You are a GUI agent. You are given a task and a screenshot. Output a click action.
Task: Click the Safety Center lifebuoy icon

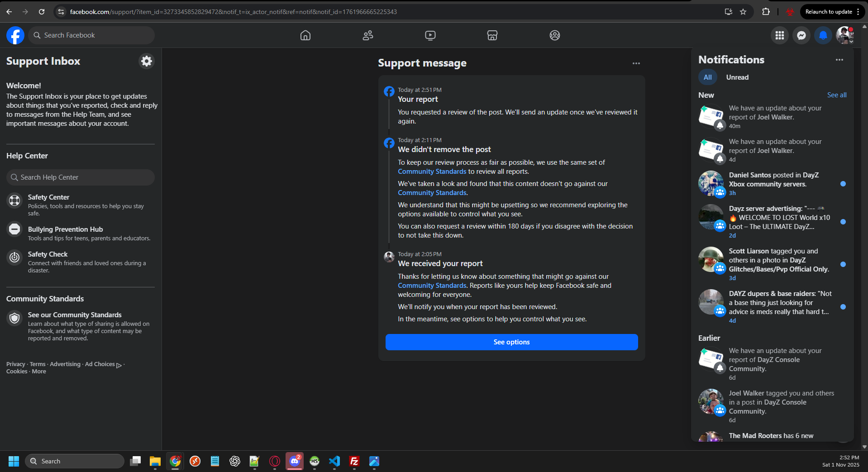[14, 200]
